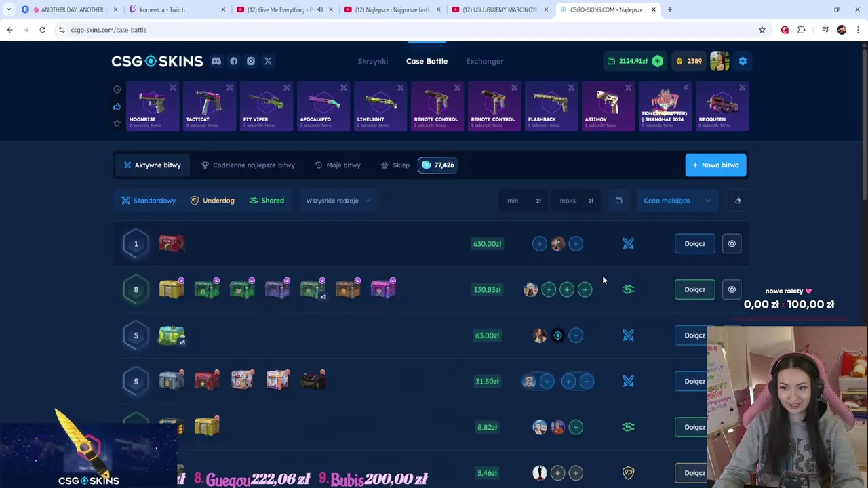Focus the maks. price input
The image size is (868, 488).
coord(576,201)
